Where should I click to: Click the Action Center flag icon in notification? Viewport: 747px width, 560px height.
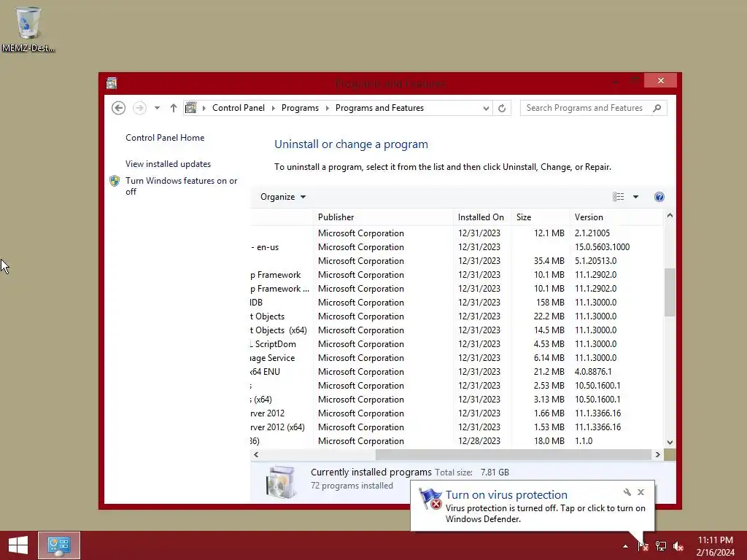pyautogui.click(x=430, y=499)
